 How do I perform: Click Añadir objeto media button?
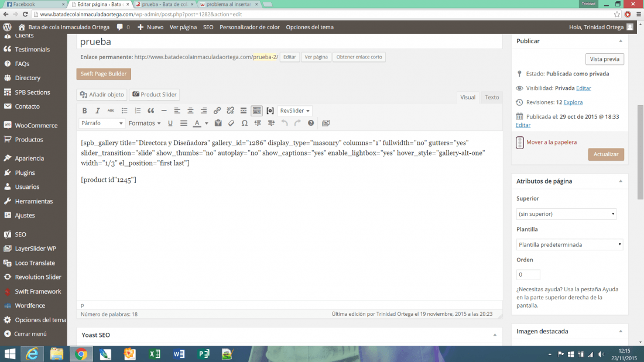pyautogui.click(x=102, y=94)
